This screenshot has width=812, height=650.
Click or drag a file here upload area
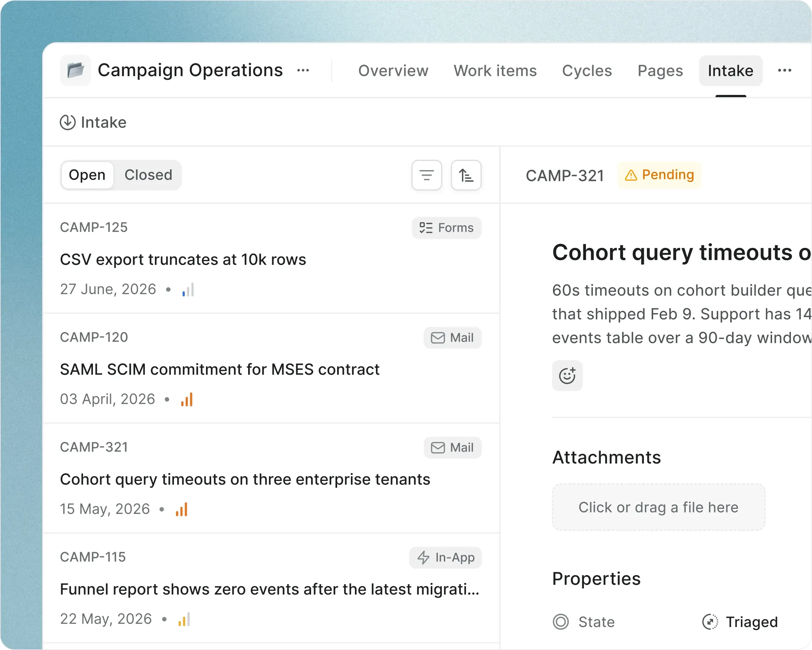[x=659, y=507]
